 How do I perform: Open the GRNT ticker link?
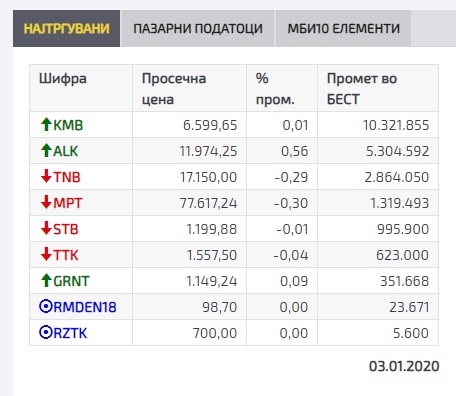[x=71, y=281]
